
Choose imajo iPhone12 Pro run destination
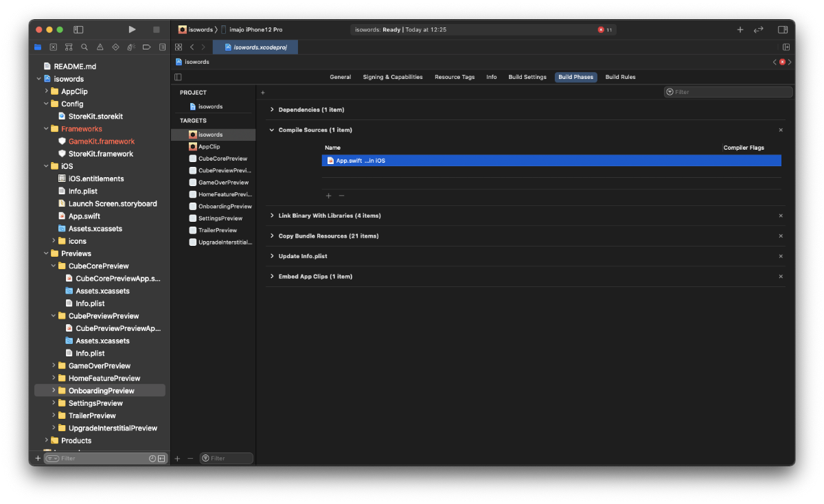[x=251, y=30]
